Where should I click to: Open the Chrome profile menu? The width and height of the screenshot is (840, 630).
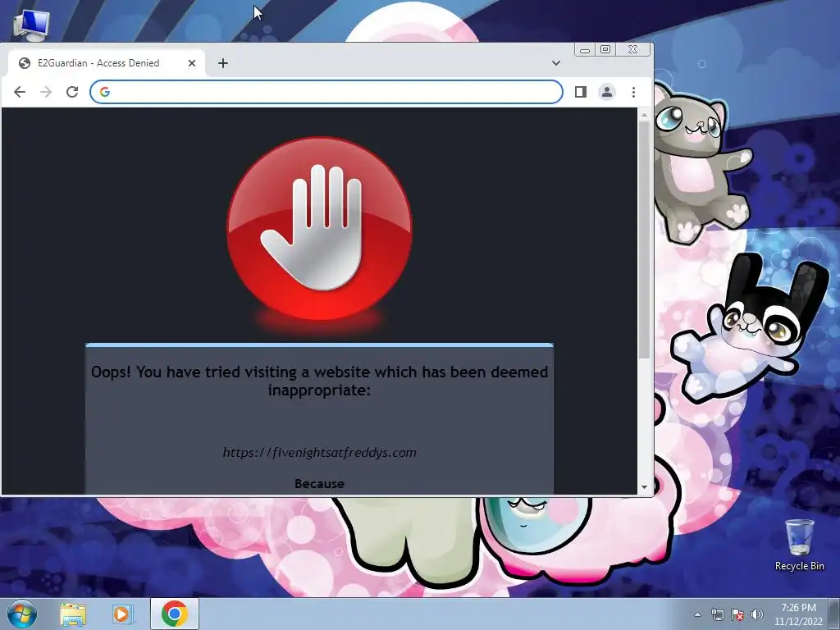coord(607,92)
